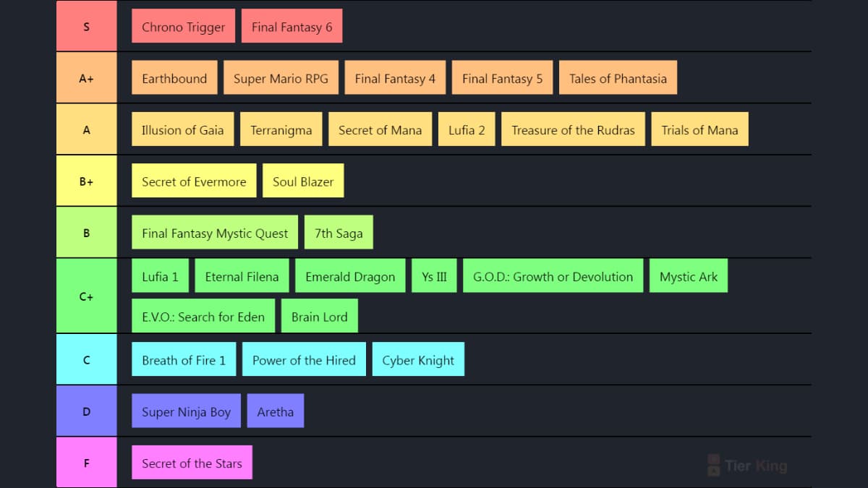Screen dimensions: 868x488
Task: Click the F tier label
Action: coord(87,463)
